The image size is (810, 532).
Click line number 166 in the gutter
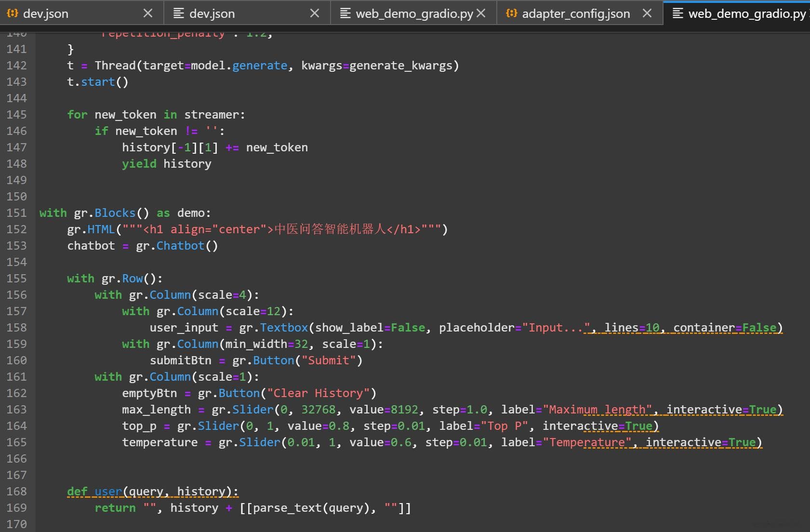click(x=16, y=459)
